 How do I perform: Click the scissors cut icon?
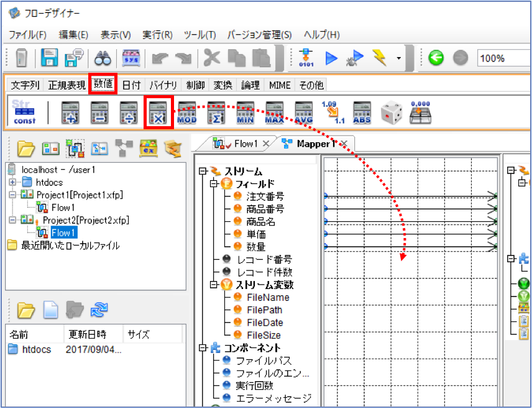(x=212, y=57)
